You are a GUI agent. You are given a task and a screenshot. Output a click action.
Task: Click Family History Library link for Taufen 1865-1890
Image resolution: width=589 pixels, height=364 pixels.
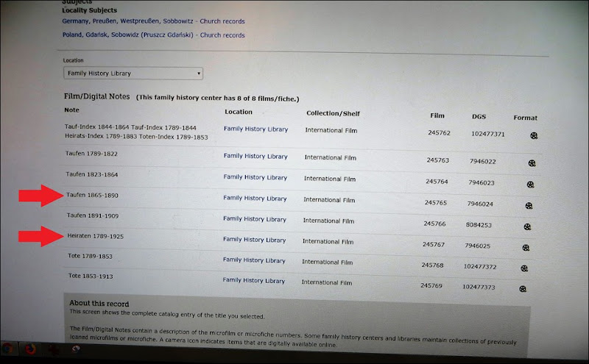(255, 198)
